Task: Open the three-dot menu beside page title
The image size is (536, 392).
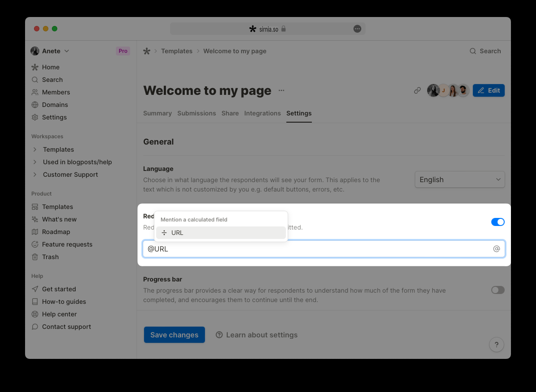Action: pos(281,90)
